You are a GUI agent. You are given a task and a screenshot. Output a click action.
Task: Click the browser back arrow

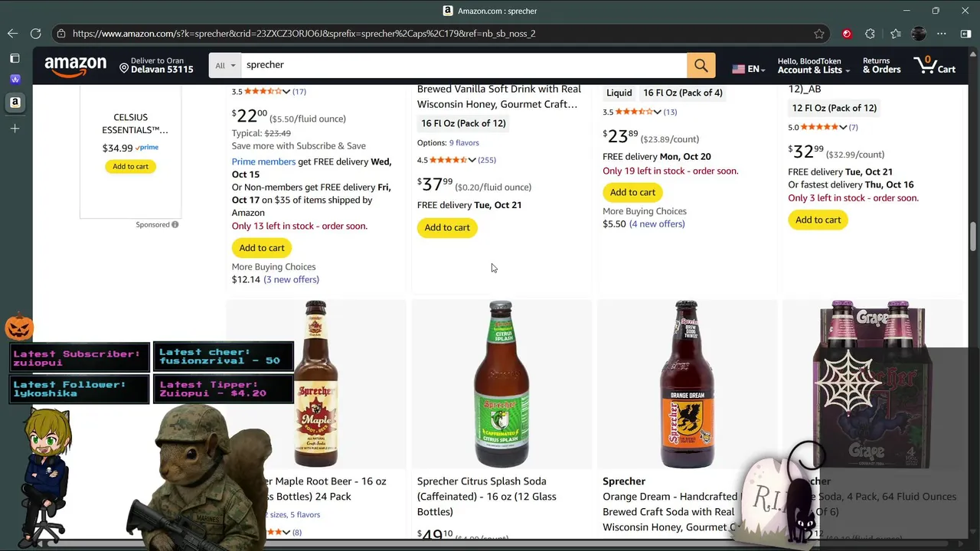pos(12,34)
